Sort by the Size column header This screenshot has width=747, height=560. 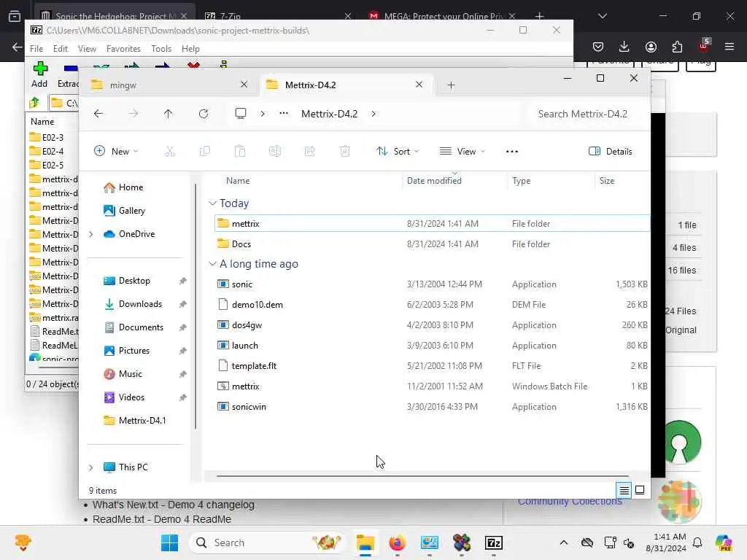(x=622, y=181)
